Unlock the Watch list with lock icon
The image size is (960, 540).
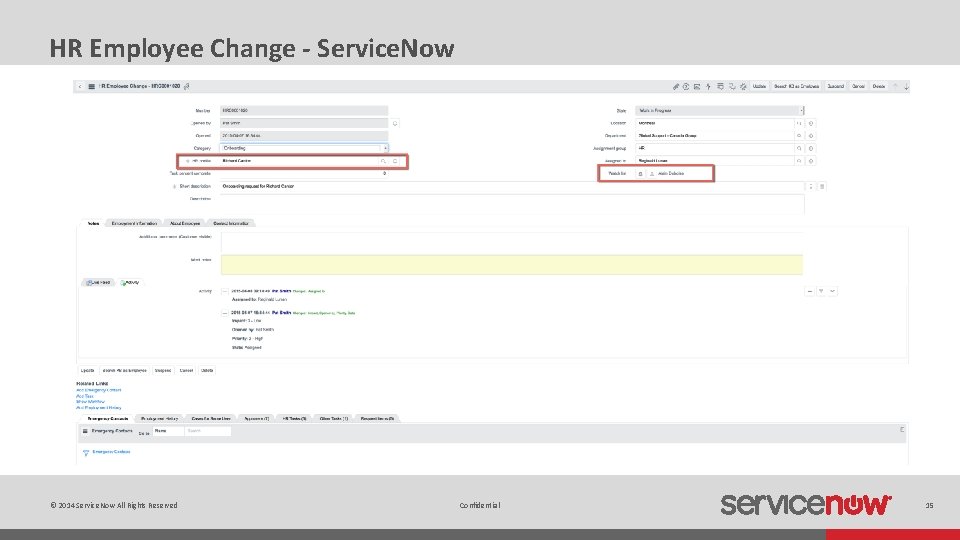(x=640, y=174)
